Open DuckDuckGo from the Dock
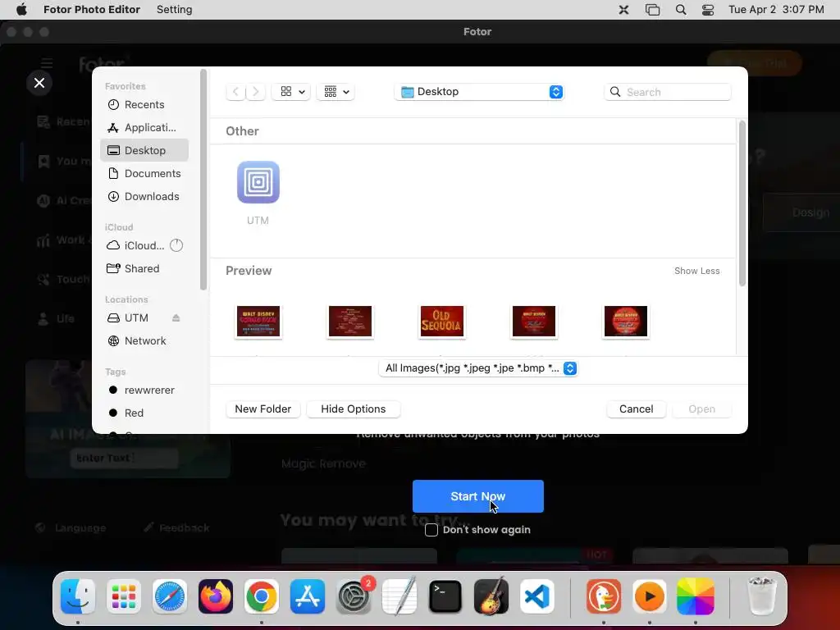 click(x=604, y=596)
